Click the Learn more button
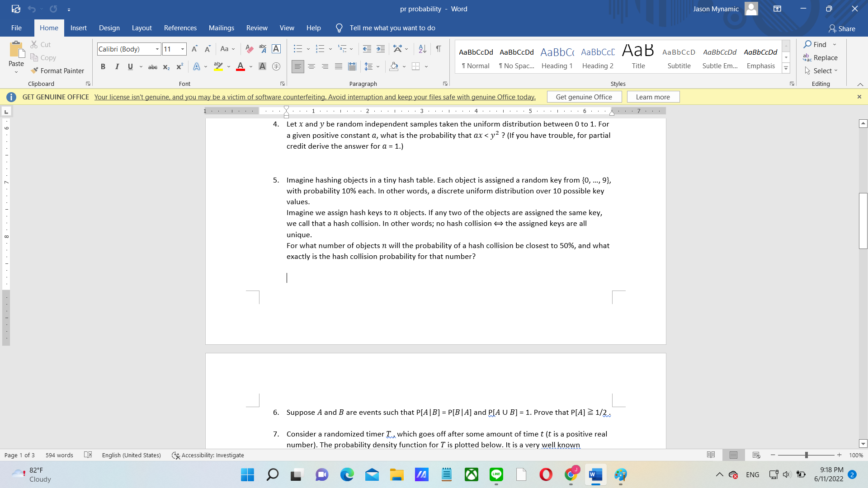 click(x=652, y=97)
